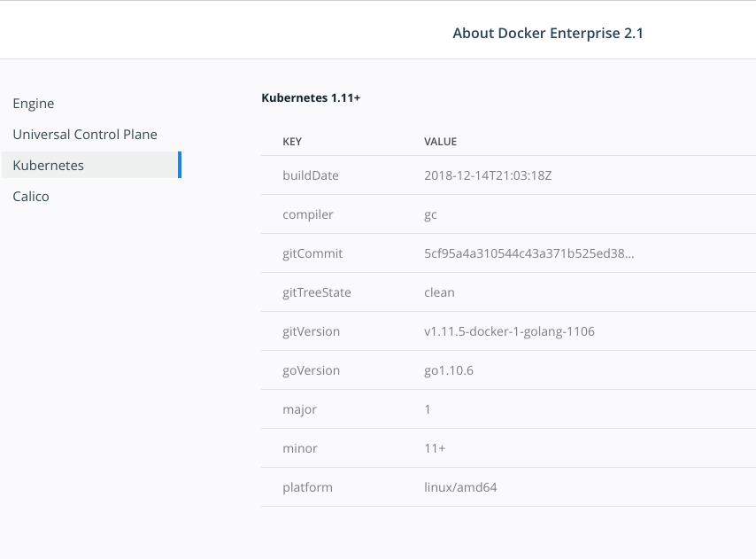Screen dimensions: 756x559
Task: Switch to the Calico section
Action: [30, 196]
